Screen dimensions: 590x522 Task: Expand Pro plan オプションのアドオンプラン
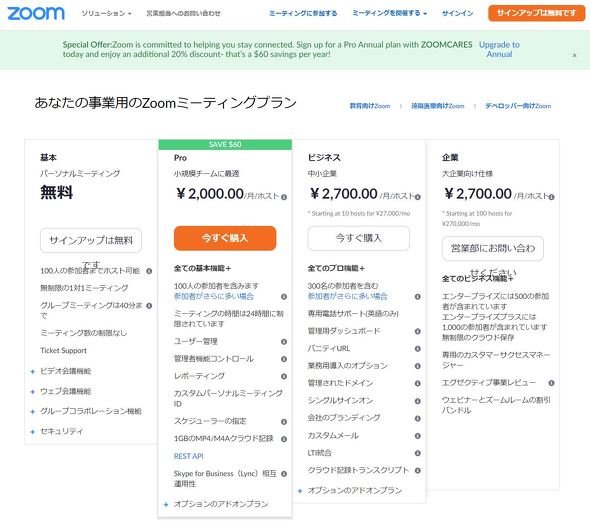click(216, 504)
